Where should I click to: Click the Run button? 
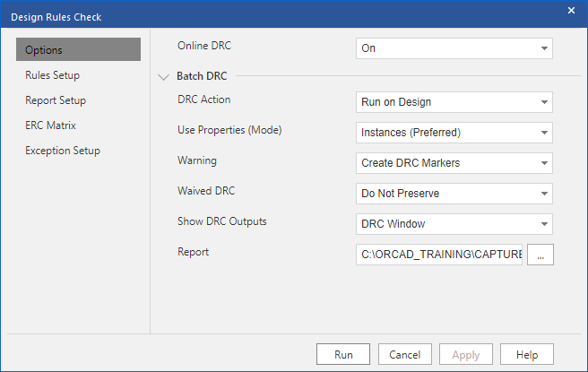click(x=343, y=354)
